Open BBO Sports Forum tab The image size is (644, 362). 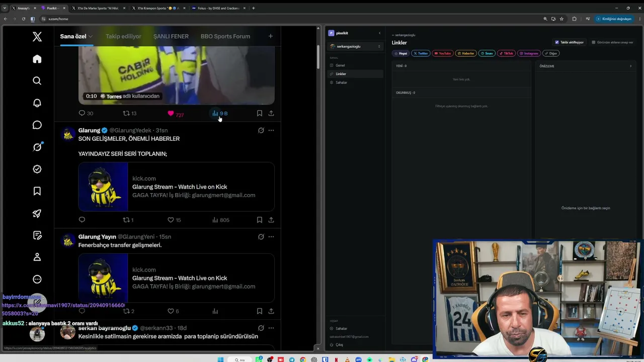225,36
